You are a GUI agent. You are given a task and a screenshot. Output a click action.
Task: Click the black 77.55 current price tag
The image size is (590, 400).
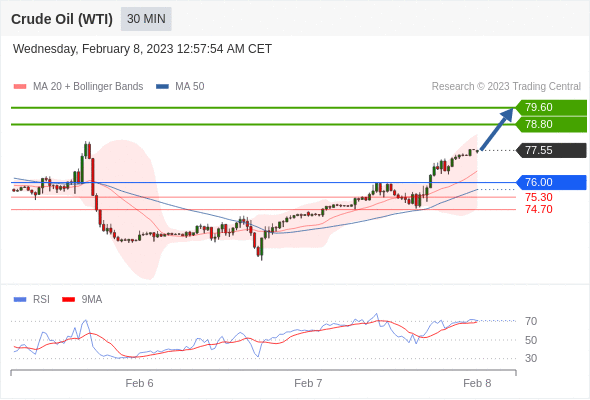[551, 151]
